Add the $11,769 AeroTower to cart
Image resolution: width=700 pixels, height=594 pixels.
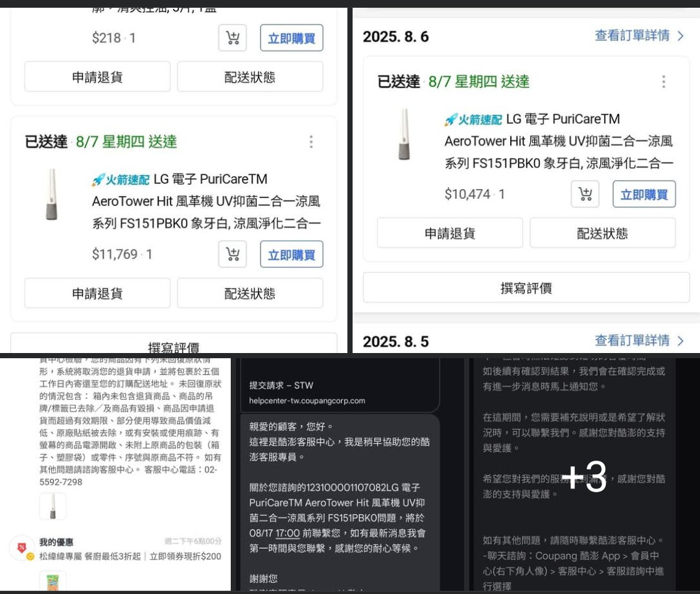click(232, 255)
